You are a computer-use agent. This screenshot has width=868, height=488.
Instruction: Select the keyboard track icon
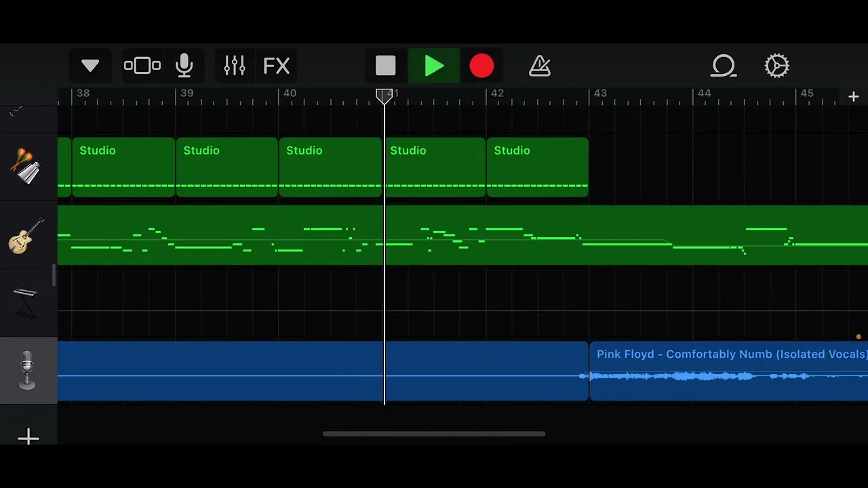26,302
